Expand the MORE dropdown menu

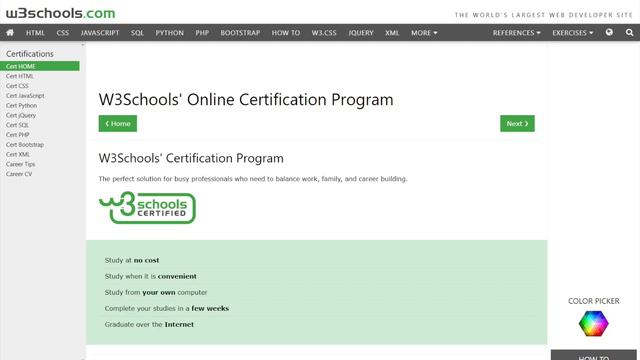(424, 33)
